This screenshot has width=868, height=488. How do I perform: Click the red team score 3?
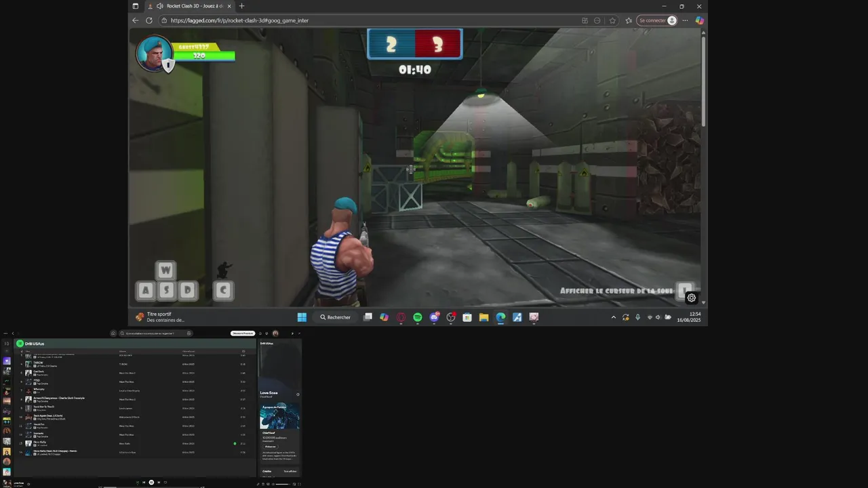click(437, 45)
